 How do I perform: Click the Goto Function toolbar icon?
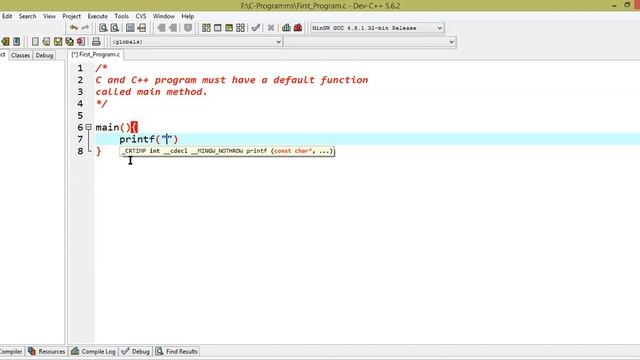[x=130, y=28]
